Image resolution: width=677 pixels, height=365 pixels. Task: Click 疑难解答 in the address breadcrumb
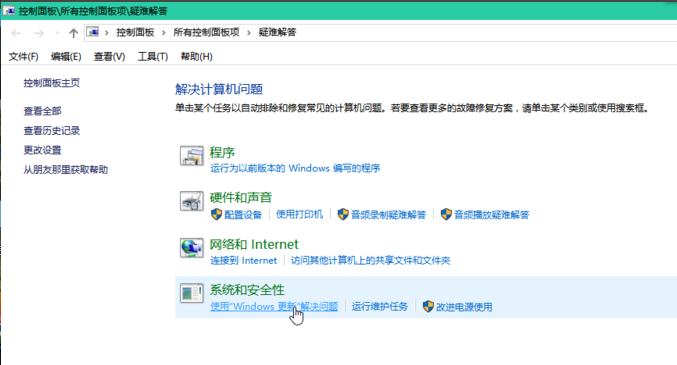pyautogui.click(x=278, y=32)
